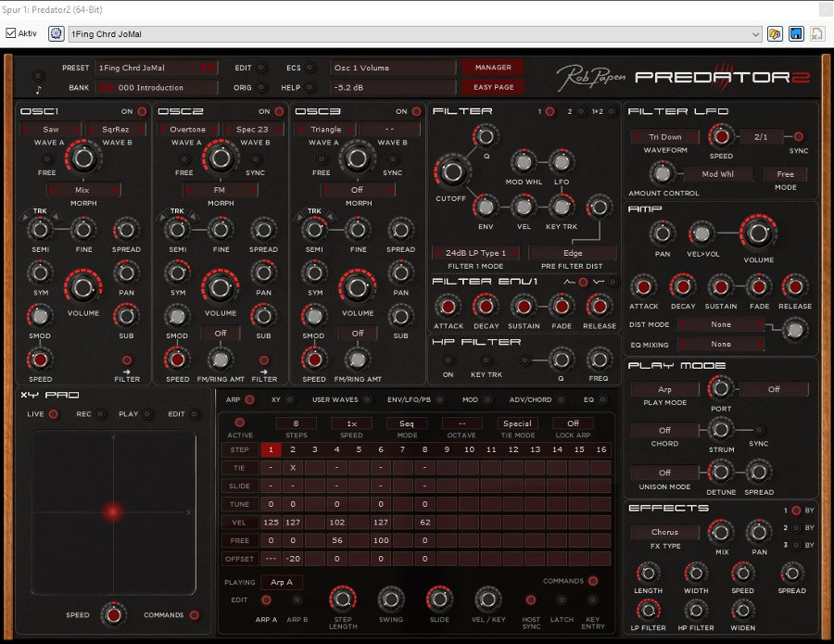Click the left red arrow in BANK field
834x644 pixels.
[103, 87]
